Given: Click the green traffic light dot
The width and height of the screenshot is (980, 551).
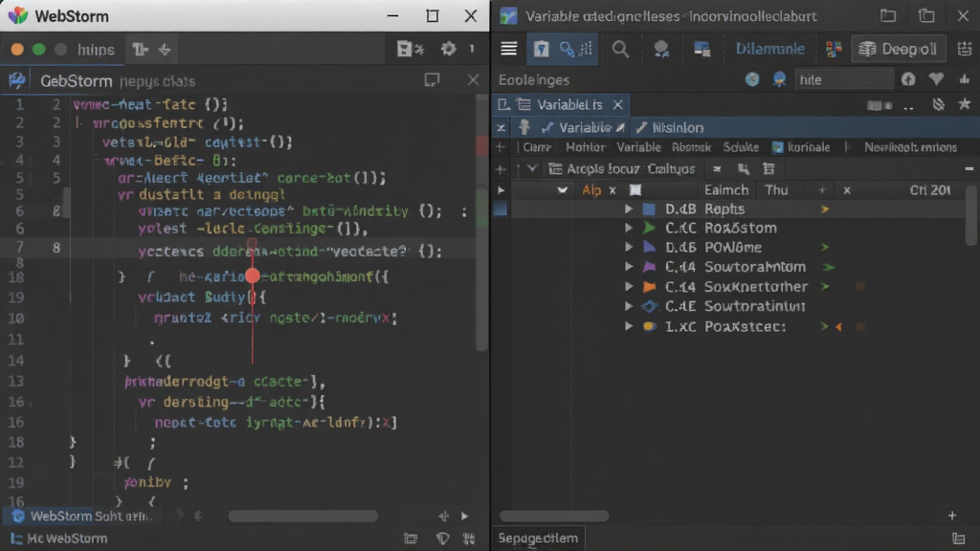Looking at the screenshot, I should pos(38,50).
